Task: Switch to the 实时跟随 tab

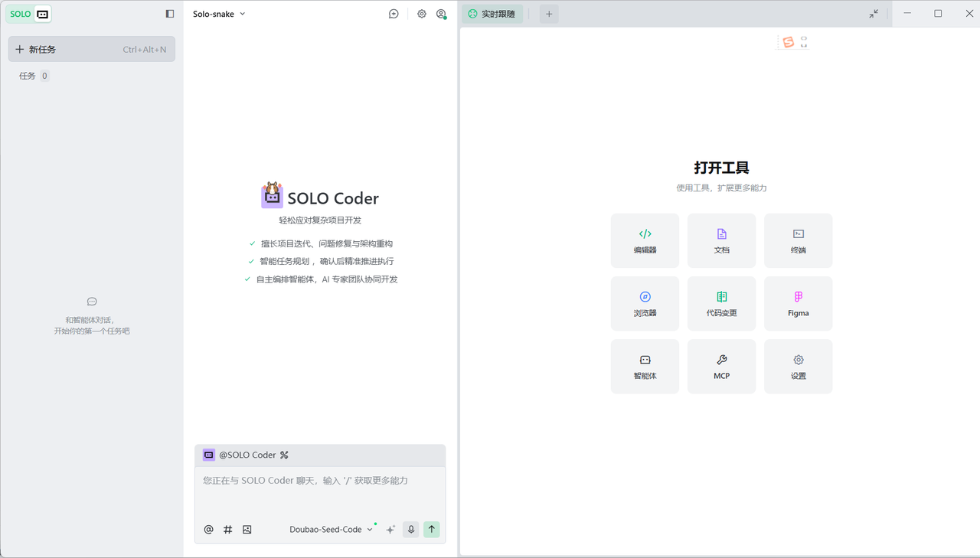Action: tap(492, 14)
